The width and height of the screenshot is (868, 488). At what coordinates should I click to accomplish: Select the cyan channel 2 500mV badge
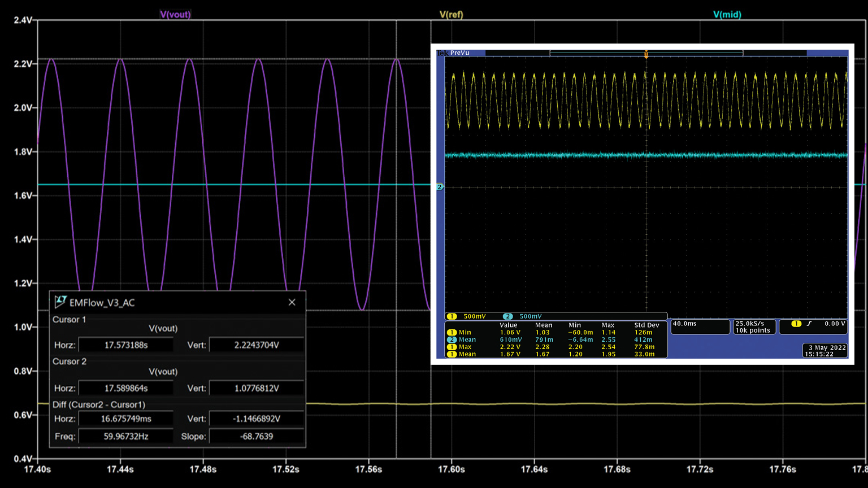click(507, 316)
